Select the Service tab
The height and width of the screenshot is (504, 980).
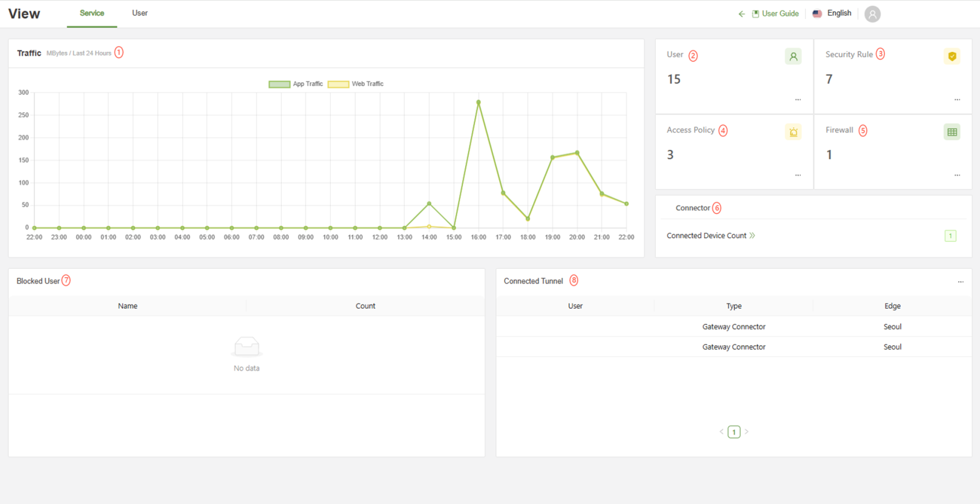(92, 13)
